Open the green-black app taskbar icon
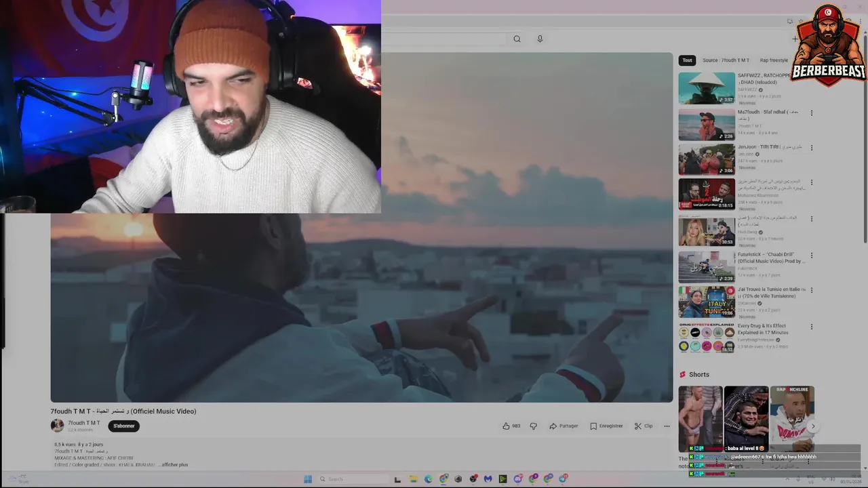Screen dimensions: 868x488 [502, 479]
